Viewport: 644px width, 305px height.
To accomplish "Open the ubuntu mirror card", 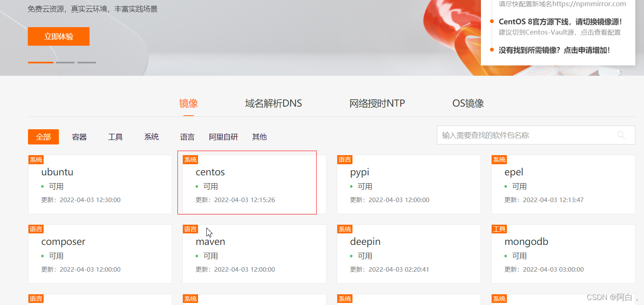I will 100,184.
